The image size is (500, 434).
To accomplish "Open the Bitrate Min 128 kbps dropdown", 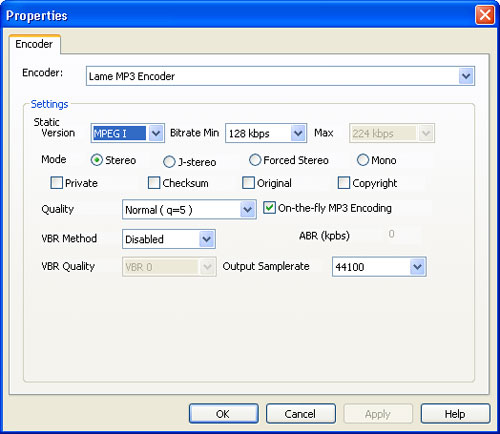I will point(266,133).
